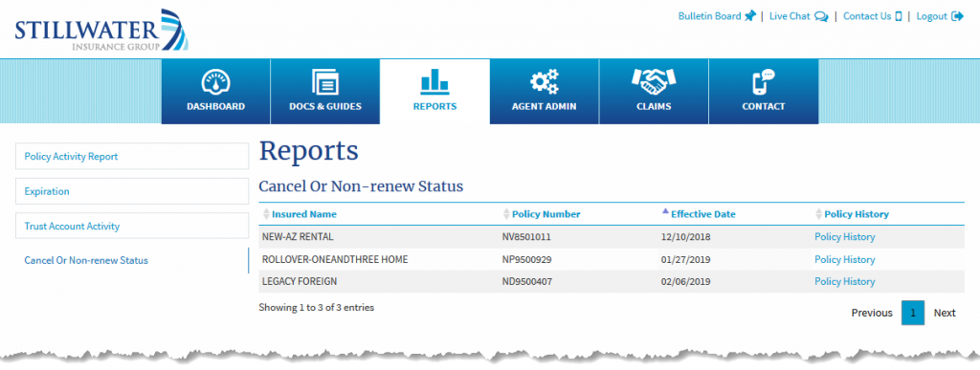980x370 pixels.
Task: Click the Logout arrow icon
Action: (957, 17)
